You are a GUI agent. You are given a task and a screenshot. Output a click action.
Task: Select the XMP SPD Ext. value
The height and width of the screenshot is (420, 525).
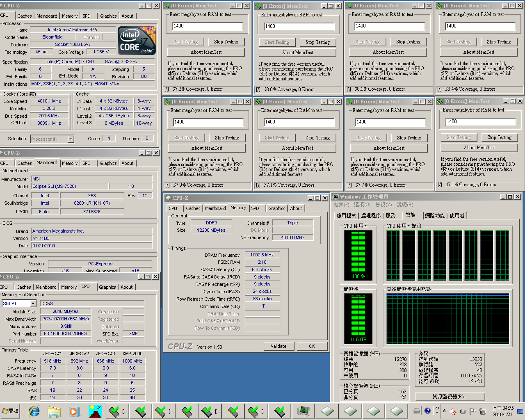point(133,334)
